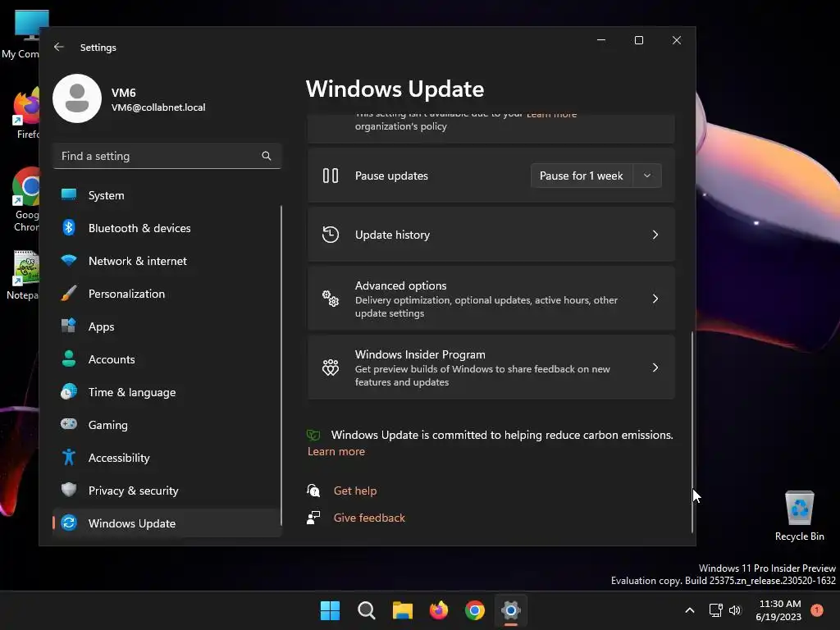Click the search magnifier in Find a setting
This screenshot has height=630, width=840.
coord(267,156)
